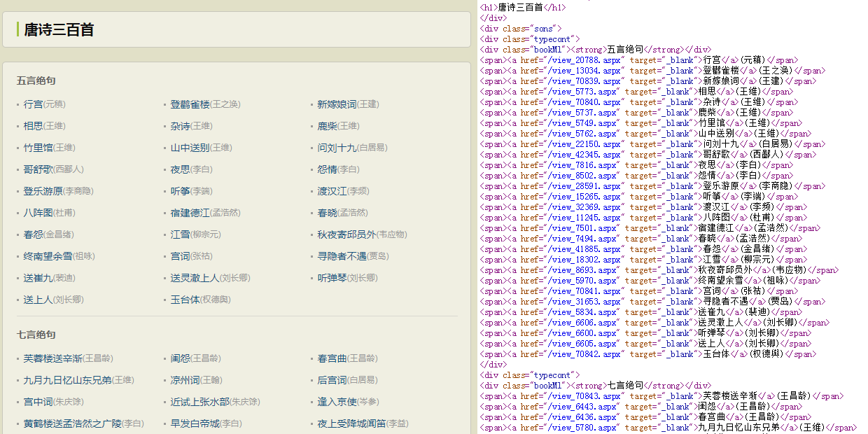Open the 八阵图 poem link on the page
Screen dimensions: 868x434
38,213
